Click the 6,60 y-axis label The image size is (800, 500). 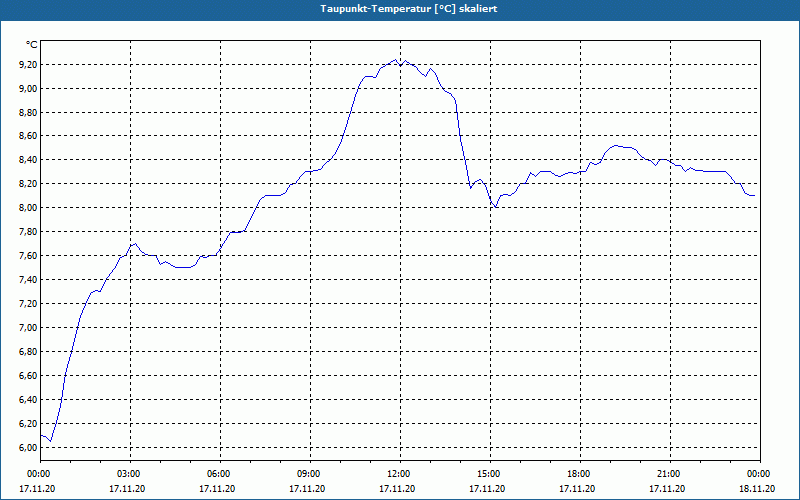tap(28, 376)
